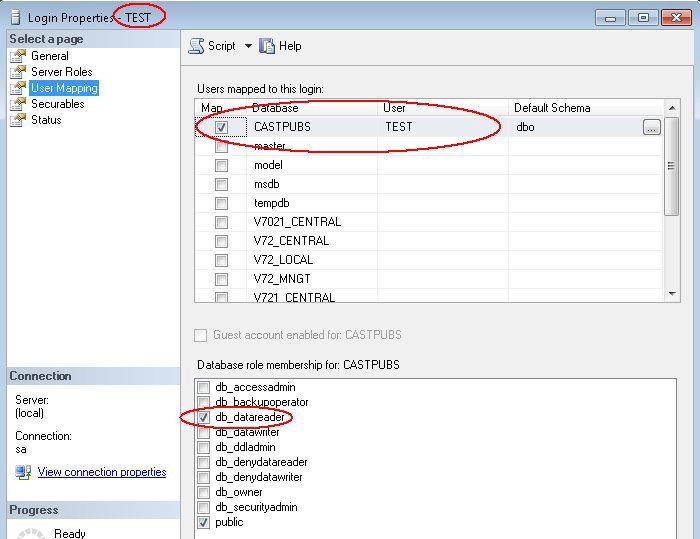The image size is (700, 539).
Task: Toggle the db_datareader role checkbox
Action: 204,417
